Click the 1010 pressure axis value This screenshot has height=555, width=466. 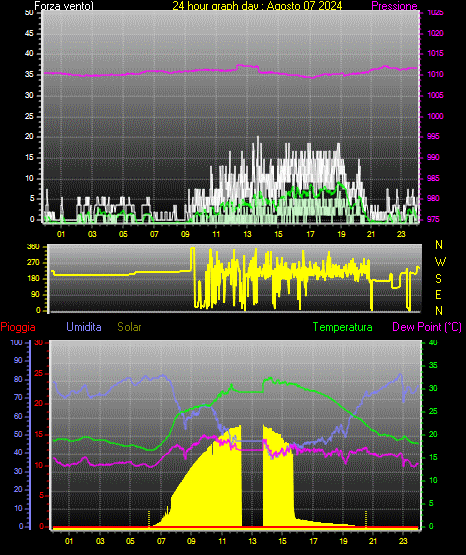tap(435, 75)
